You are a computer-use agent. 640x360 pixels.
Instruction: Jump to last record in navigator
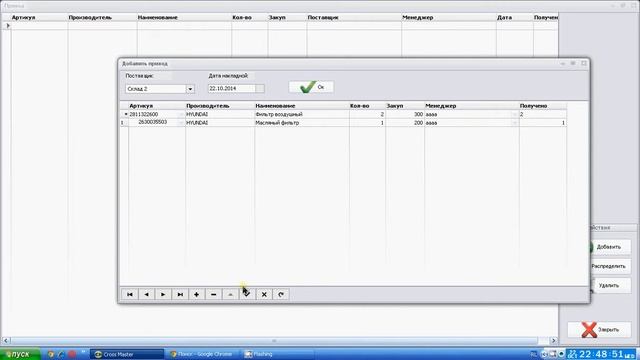[180, 294]
